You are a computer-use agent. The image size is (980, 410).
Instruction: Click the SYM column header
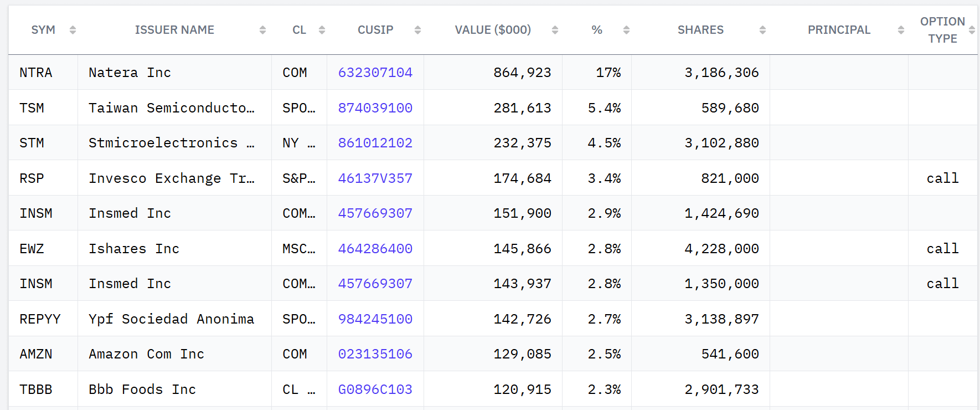pyautogui.click(x=43, y=30)
